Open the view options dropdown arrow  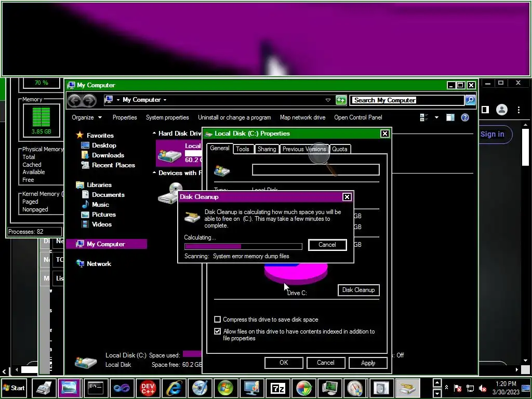(436, 117)
